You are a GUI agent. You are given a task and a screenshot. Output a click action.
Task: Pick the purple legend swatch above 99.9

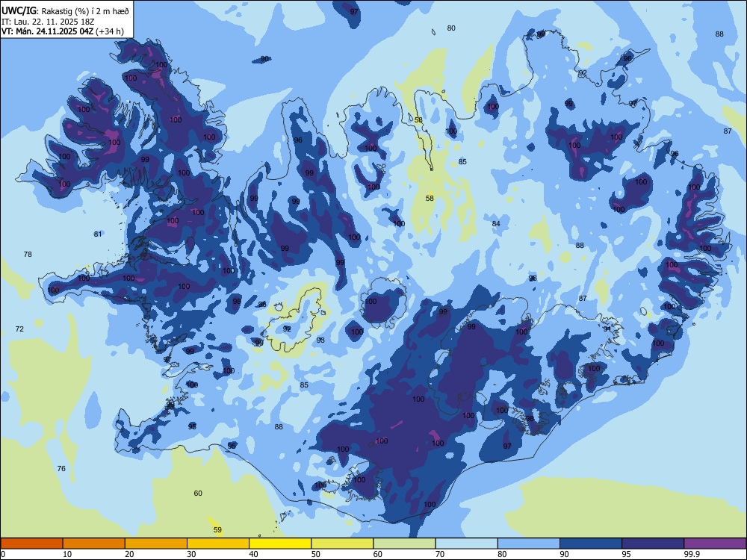click(x=715, y=544)
